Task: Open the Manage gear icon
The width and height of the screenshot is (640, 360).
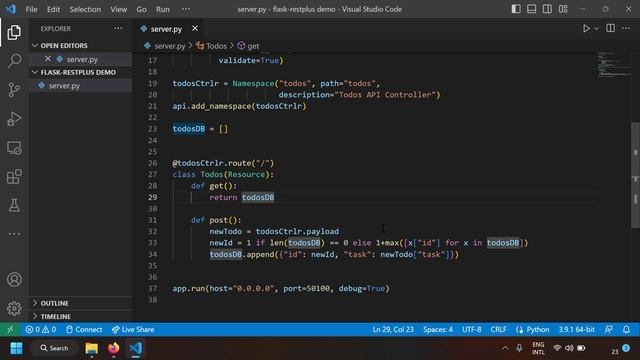Action: tap(14, 308)
